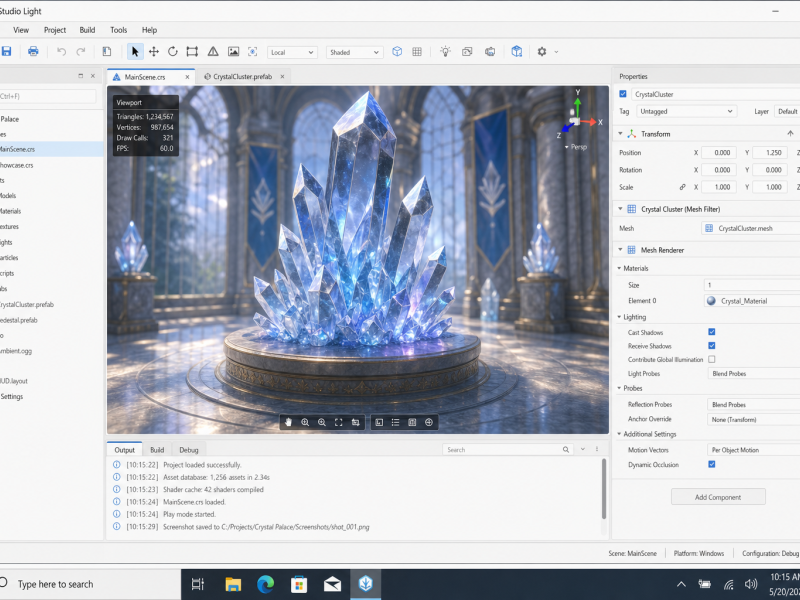
Task: Click the Print icon in toolbar
Action: (x=33, y=51)
